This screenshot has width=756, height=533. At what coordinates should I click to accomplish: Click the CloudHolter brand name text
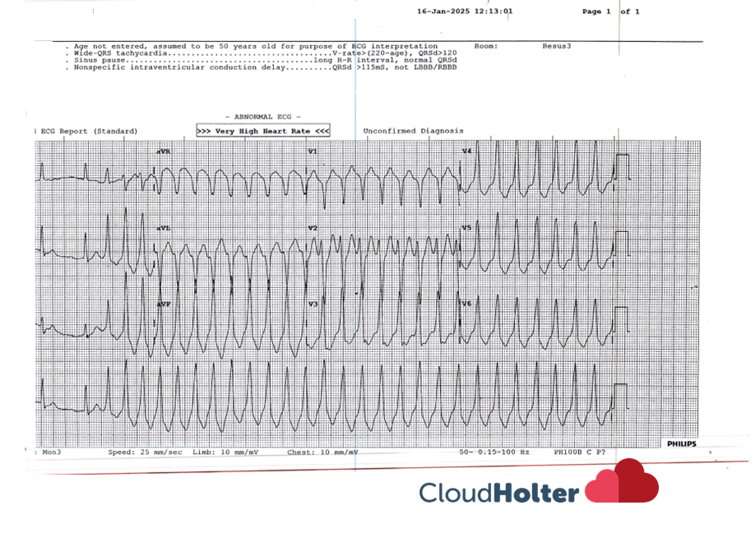coord(499,493)
